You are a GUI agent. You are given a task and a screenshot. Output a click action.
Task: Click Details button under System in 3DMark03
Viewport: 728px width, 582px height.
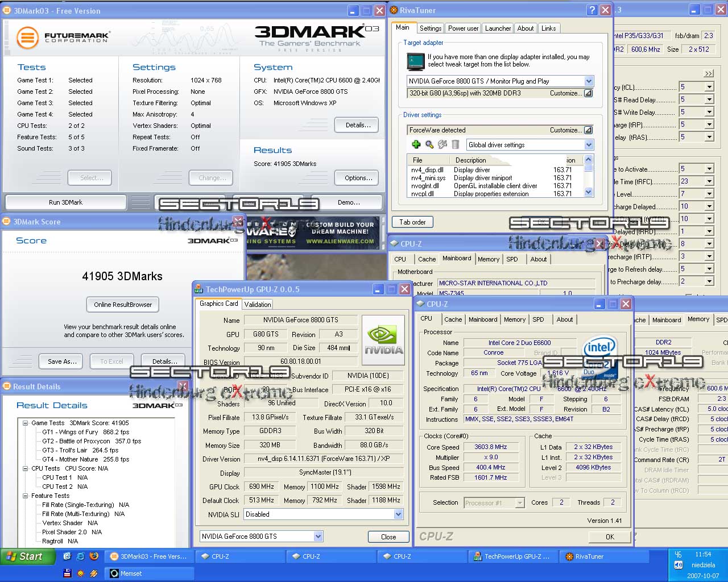357,125
